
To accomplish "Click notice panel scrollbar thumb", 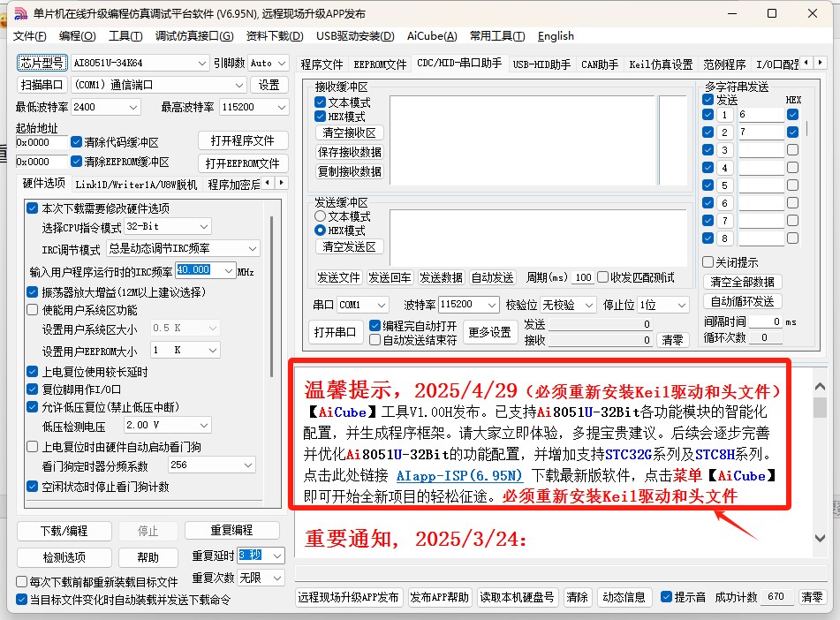I will [x=819, y=407].
